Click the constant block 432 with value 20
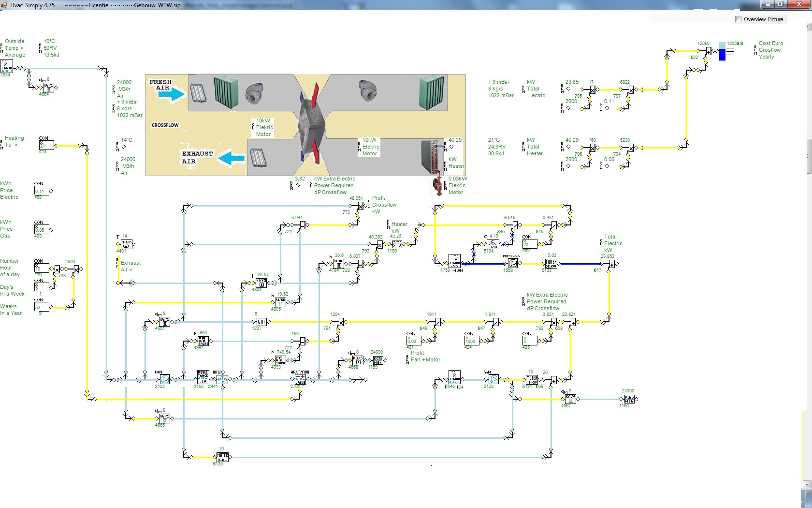The height and width of the screenshot is (508, 812). click(530, 244)
